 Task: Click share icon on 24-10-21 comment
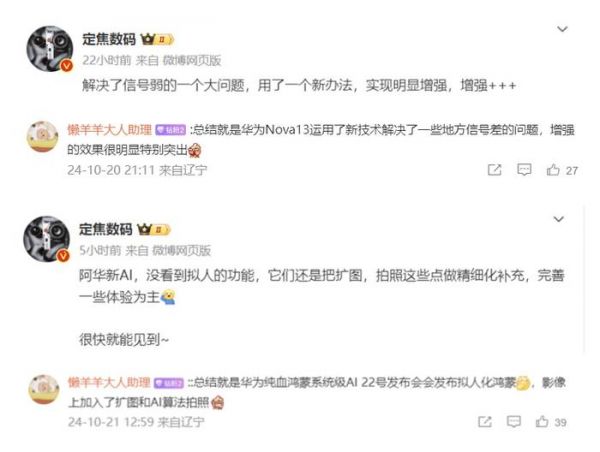[484, 422]
